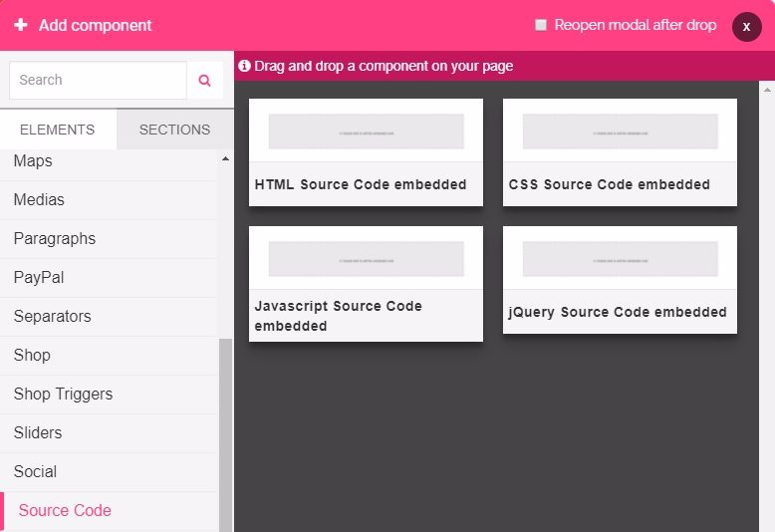Switch to the Sections tab
This screenshot has height=532, width=775.
pos(174,130)
